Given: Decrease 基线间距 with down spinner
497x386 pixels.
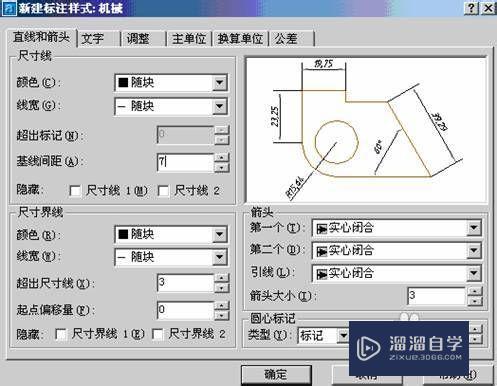Looking at the screenshot, I should (x=221, y=167).
